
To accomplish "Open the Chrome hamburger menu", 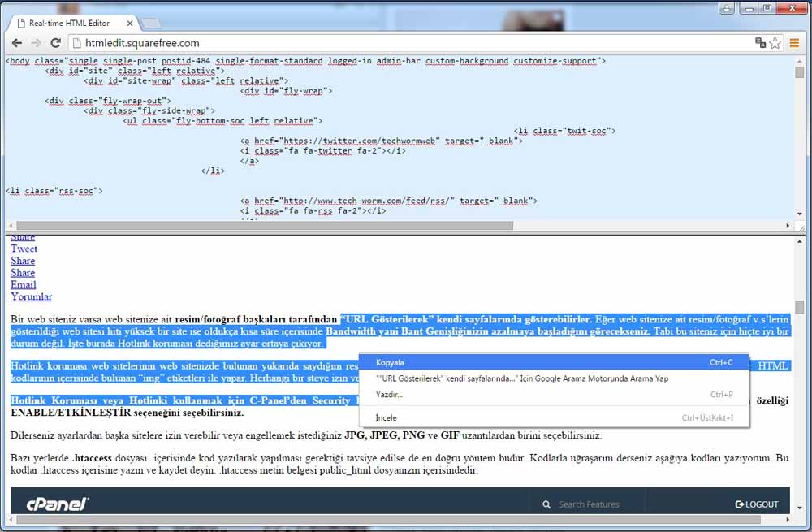I will 795,43.
